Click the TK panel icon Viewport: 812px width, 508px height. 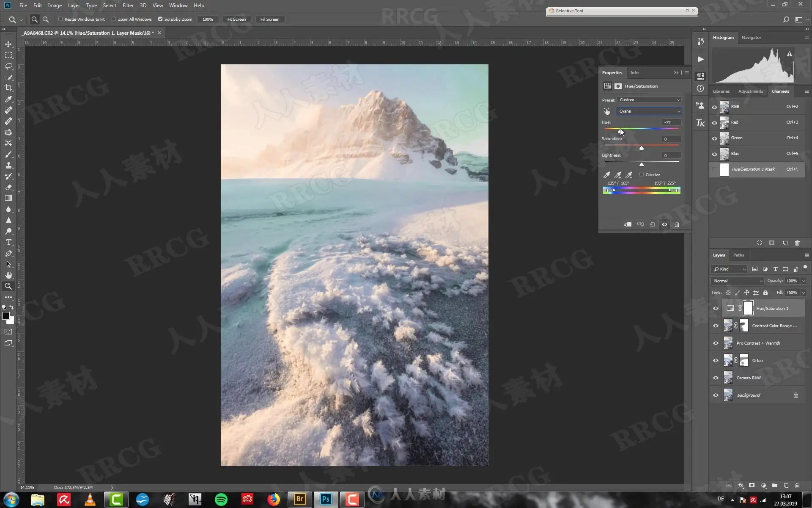(700, 123)
